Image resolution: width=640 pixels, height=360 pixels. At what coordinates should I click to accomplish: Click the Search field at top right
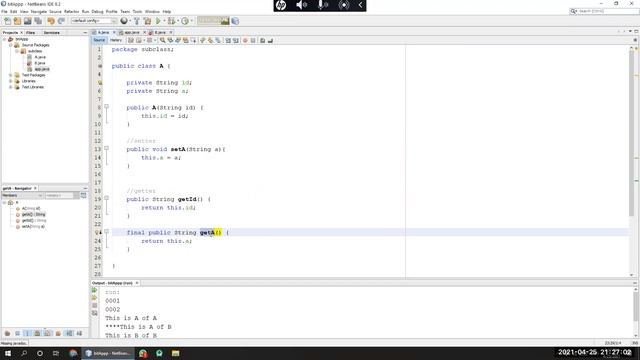pos(604,11)
